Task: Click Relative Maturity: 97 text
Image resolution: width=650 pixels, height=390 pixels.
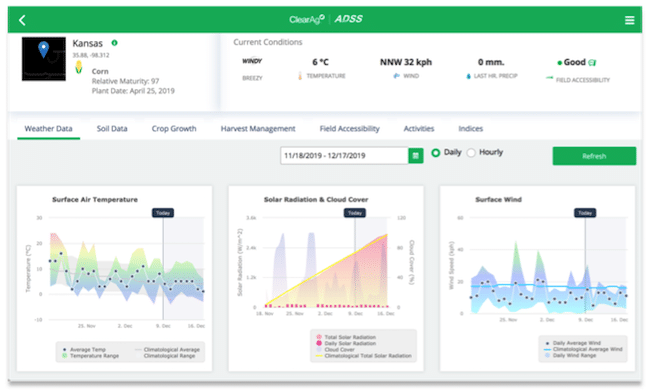Action: point(125,81)
